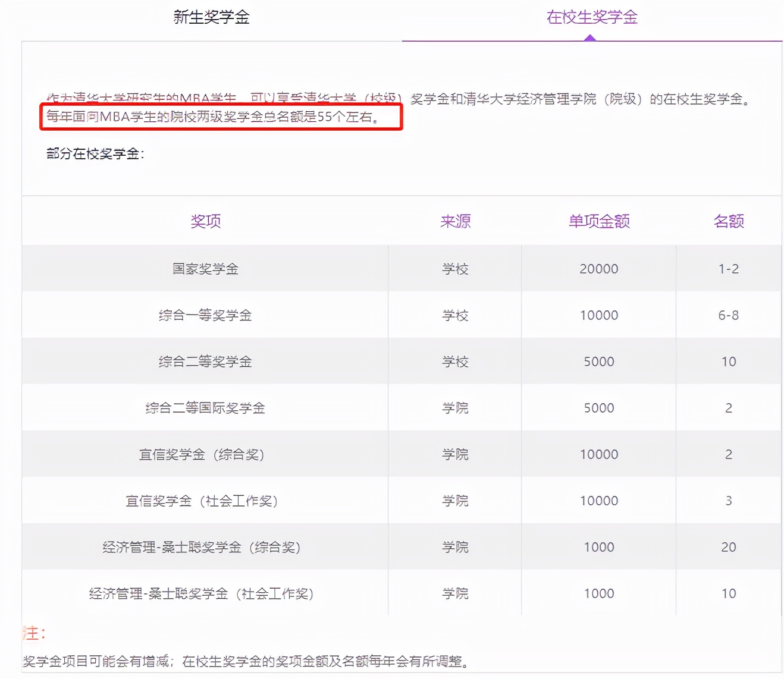This screenshot has height=679, width=784.
Task: Click 宜信奖学金（社会工作奖）row
Action: (x=205, y=500)
